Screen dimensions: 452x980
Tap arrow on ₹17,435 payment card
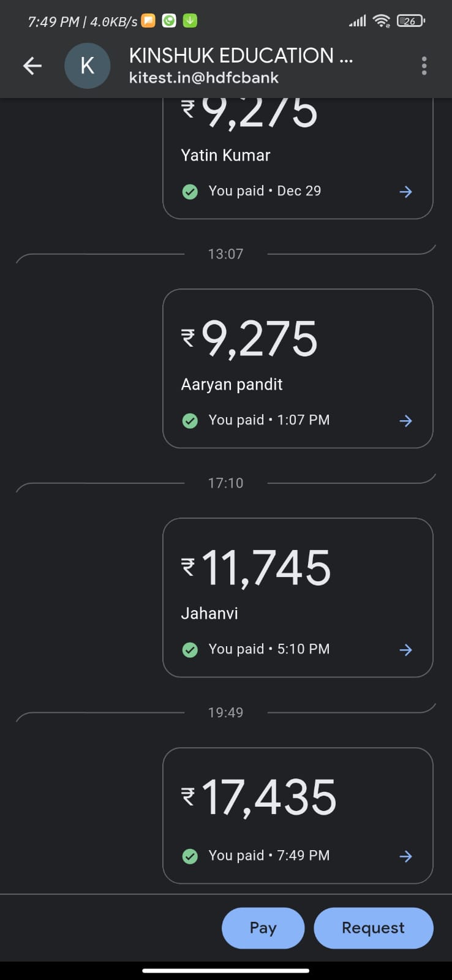[405, 856]
